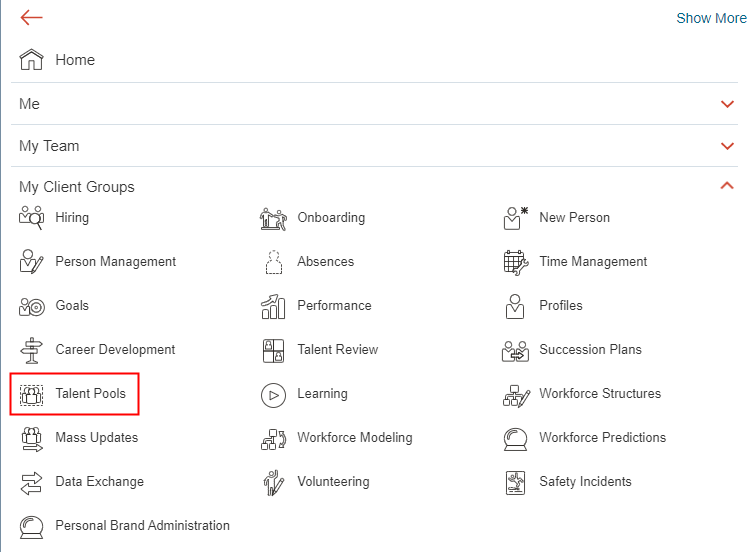Open the Mass Updates link text
This screenshot has height=552, width=748.
coord(97,437)
